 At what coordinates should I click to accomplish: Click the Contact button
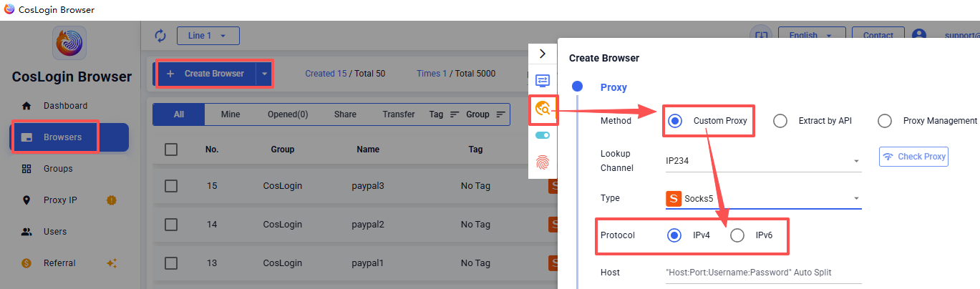click(x=878, y=36)
